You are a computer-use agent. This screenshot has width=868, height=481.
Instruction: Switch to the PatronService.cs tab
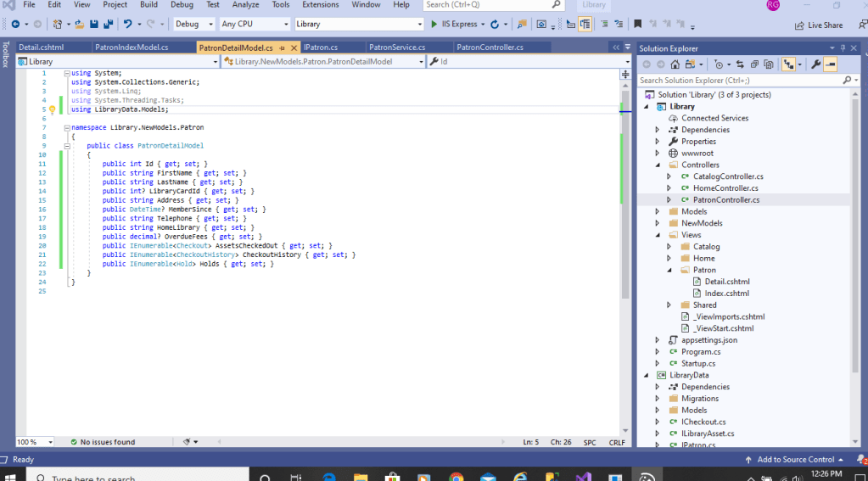pos(397,48)
